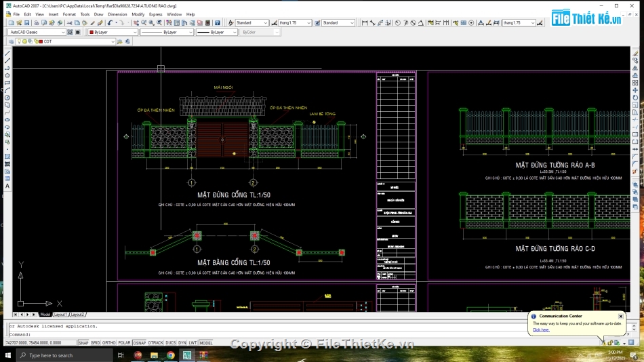Select the Radius Dimension tool

click(397, 23)
